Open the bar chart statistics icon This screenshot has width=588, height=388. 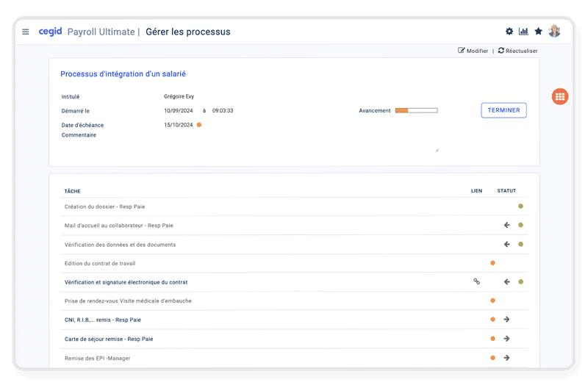(523, 32)
